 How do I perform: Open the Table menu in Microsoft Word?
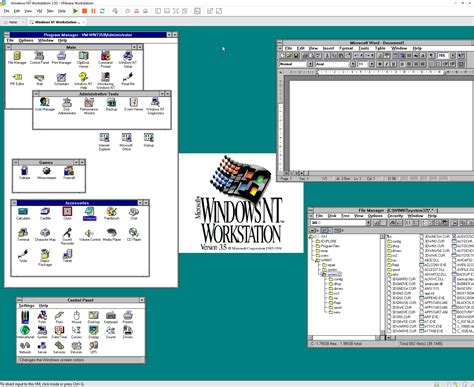pyautogui.click(x=380, y=48)
